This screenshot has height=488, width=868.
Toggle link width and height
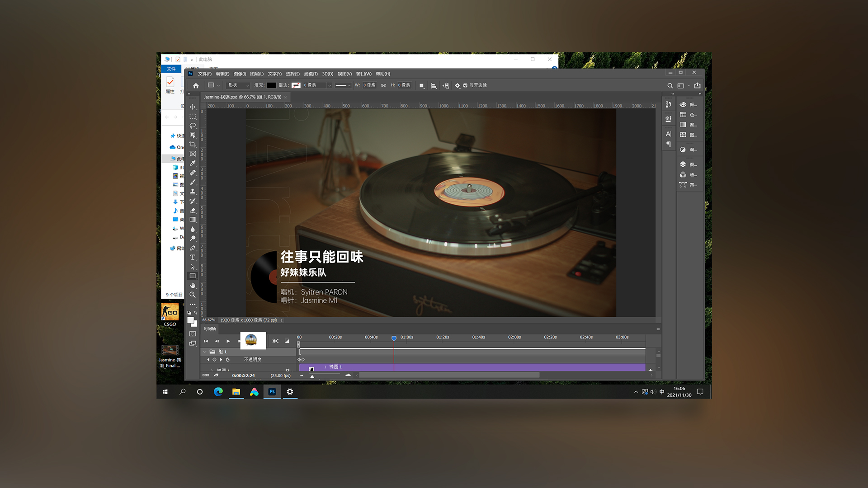(383, 85)
